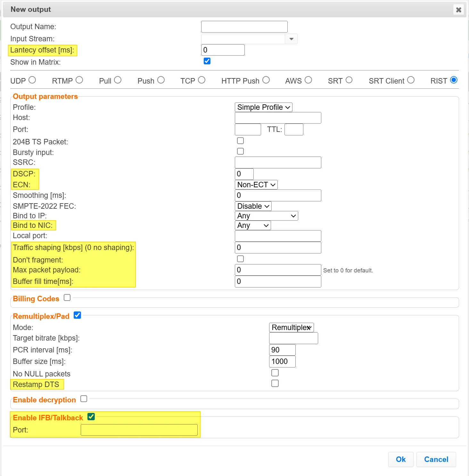Enable the Bursty input checkbox
The image size is (469, 476).
click(240, 151)
